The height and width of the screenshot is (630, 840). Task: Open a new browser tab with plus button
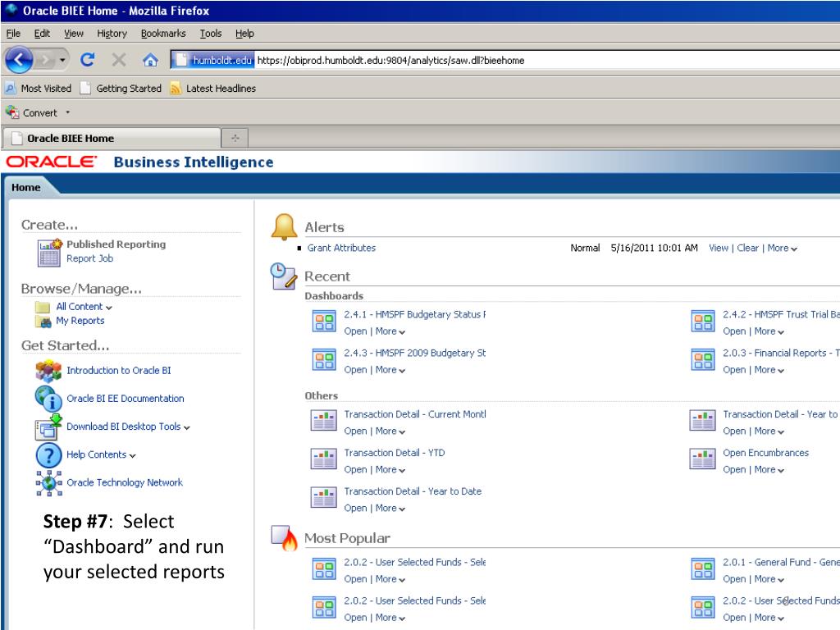click(x=235, y=138)
